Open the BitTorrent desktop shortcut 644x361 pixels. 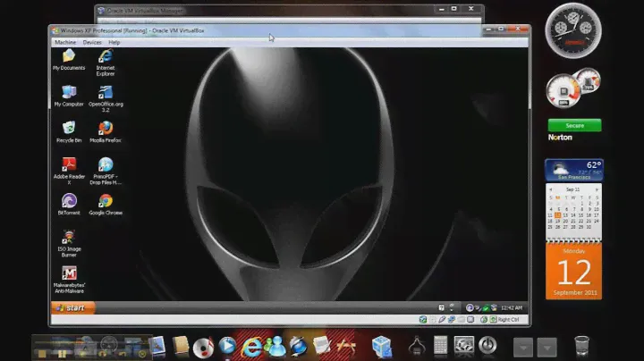69,202
